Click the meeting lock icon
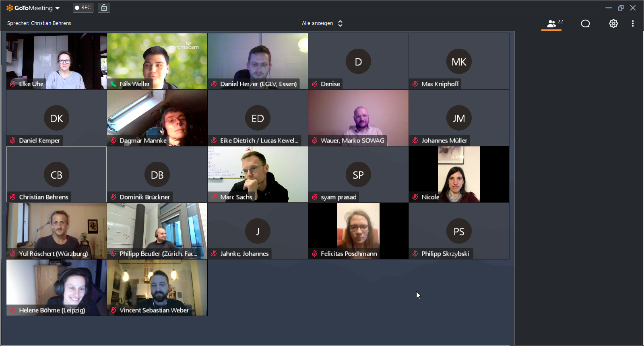 pos(104,8)
